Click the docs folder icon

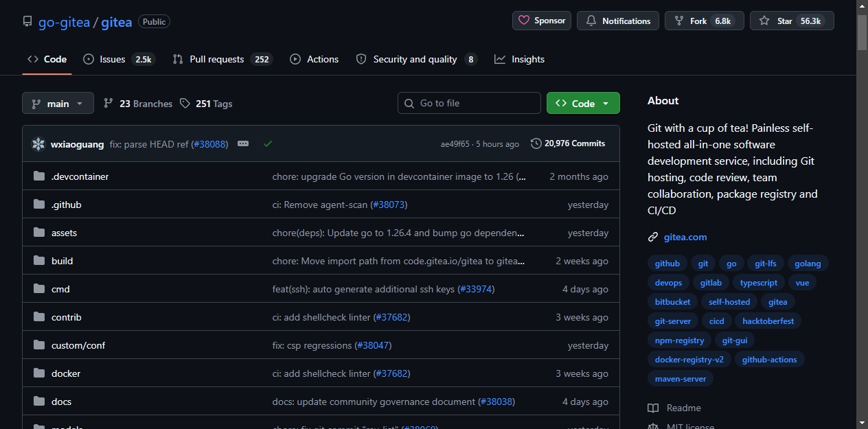[x=39, y=402]
